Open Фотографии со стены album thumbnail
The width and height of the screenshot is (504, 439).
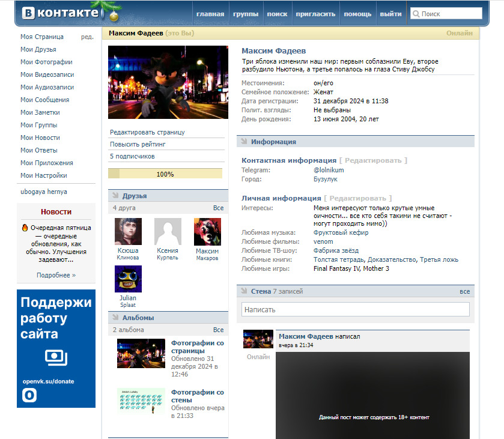pos(141,401)
